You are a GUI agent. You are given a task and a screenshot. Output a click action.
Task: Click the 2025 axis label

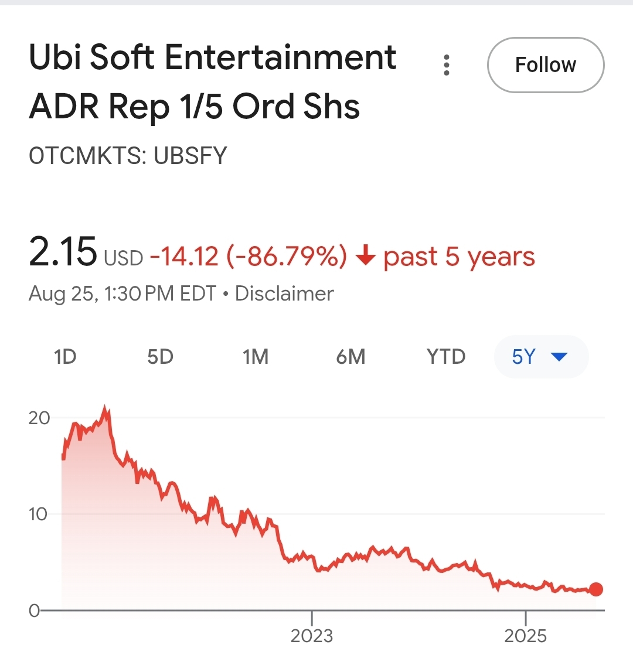tap(525, 636)
